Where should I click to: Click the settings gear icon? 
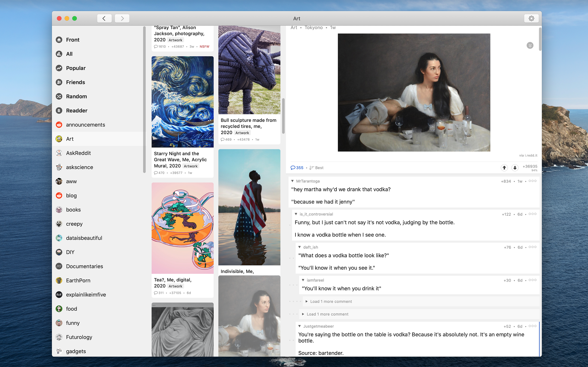[531, 18]
